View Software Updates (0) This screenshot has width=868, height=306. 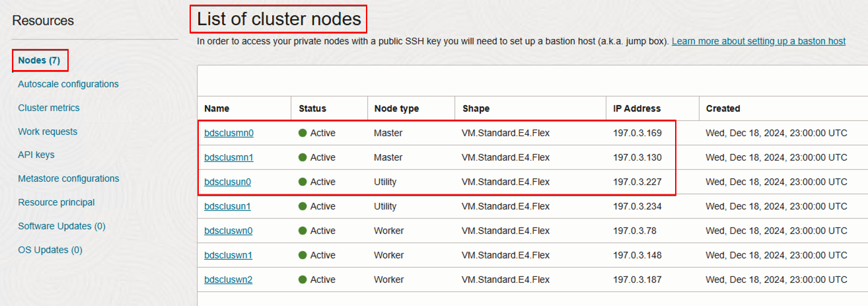pos(61,226)
